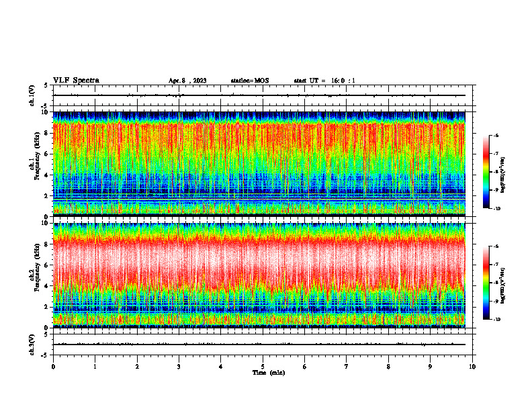Click the "8" frequency tick of ch.2 spectrogram
Screen dimensions: 532x411
(x=47, y=244)
